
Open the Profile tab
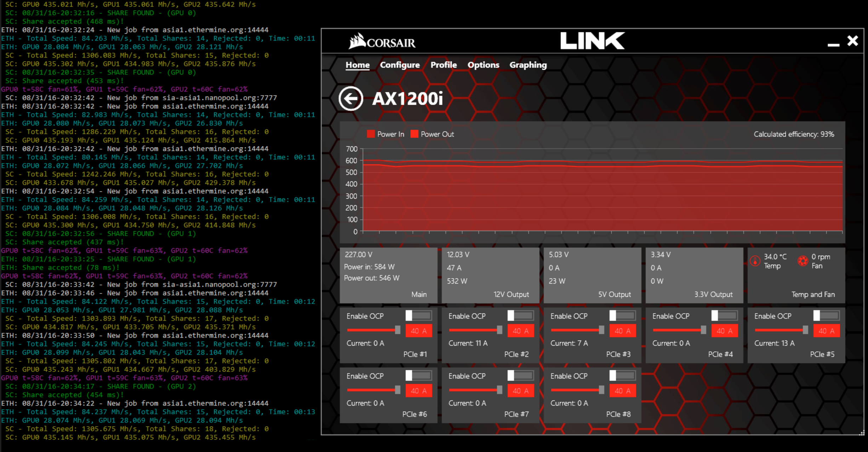click(444, 65)
